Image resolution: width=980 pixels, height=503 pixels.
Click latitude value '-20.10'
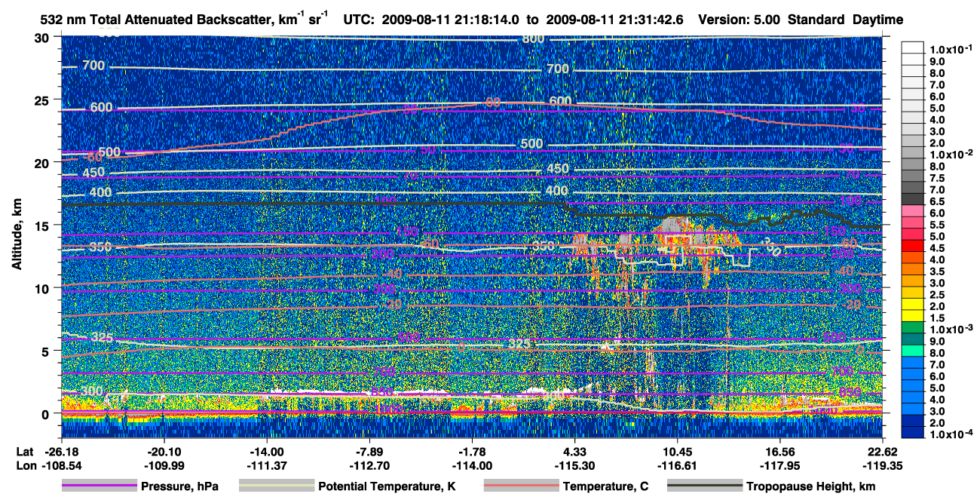(x=164, y=451)
